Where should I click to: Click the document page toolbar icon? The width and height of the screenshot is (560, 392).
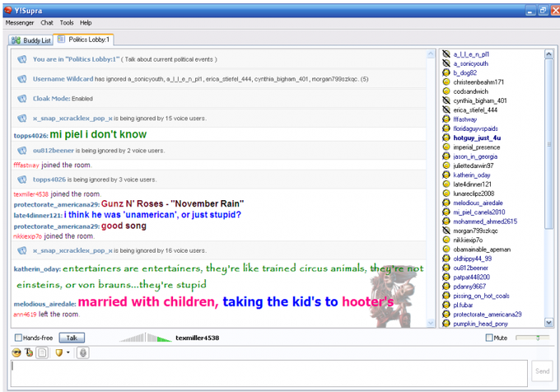(42, 353)
